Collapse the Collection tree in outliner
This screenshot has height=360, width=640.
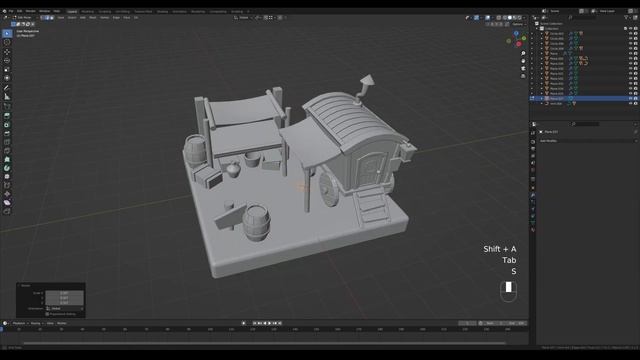537,29
